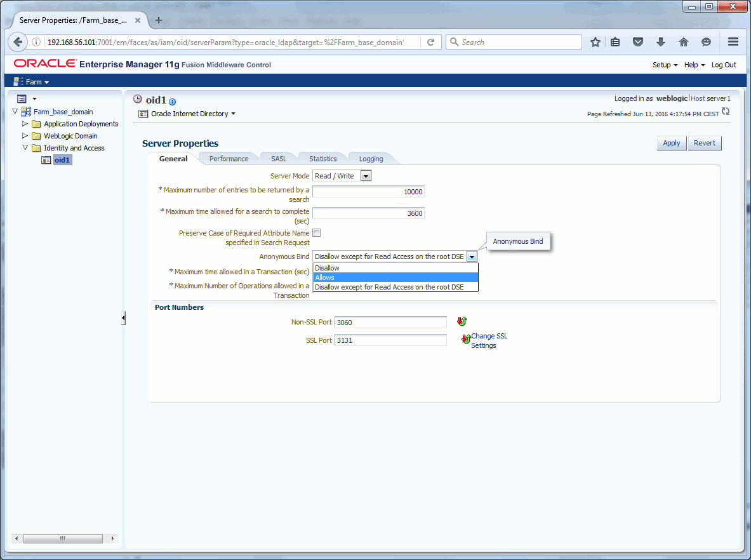Select the Farm_base_domain link in tree
Viewport: 751px width, 560px height.
click(x=63, y=112)
